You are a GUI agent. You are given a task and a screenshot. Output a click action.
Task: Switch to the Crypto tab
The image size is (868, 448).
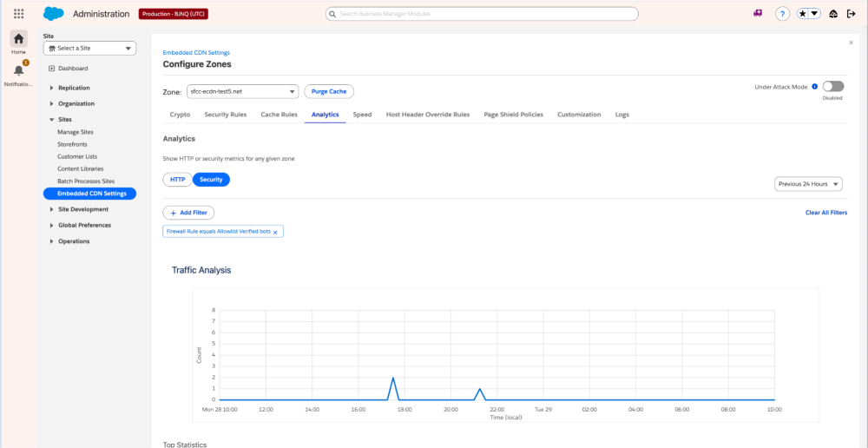pos(180,115)
